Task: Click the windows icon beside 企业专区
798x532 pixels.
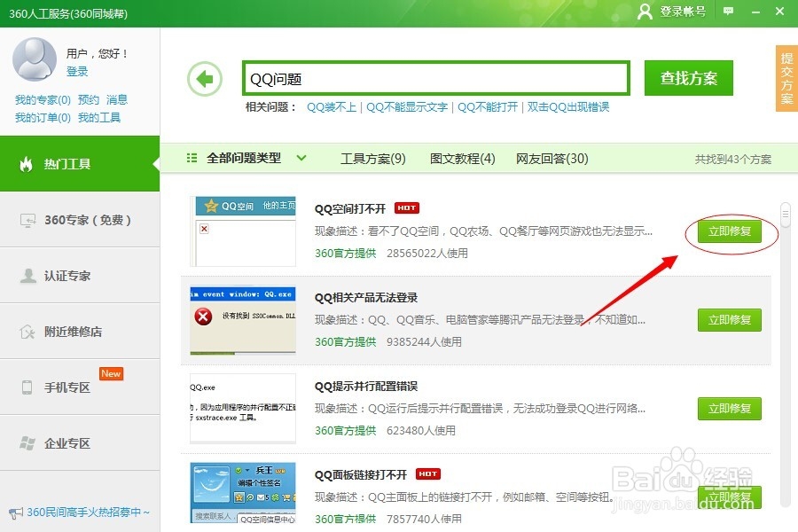Action: pos(27,443)
